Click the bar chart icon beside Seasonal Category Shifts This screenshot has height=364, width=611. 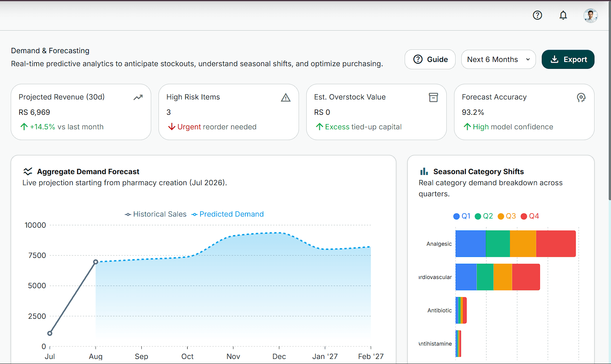(x=424, y=171)
